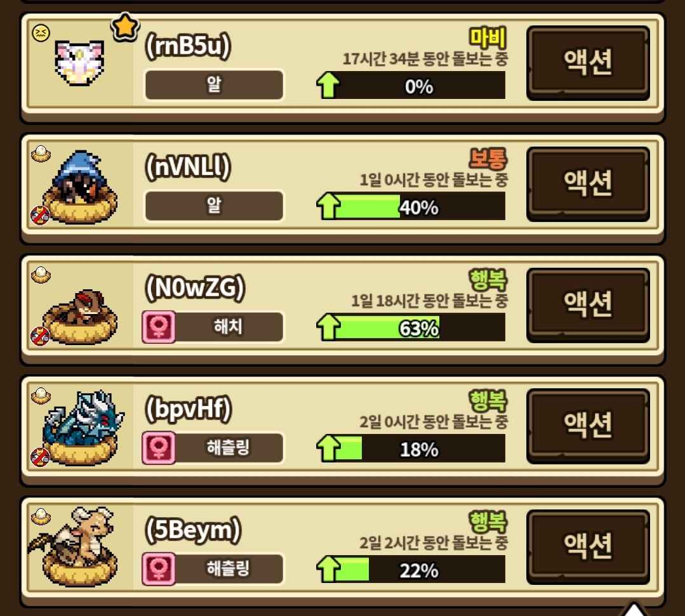The image size is (685, 616).
Task: Open 액션 for rnB5u
Action: (x=588, y=62)
